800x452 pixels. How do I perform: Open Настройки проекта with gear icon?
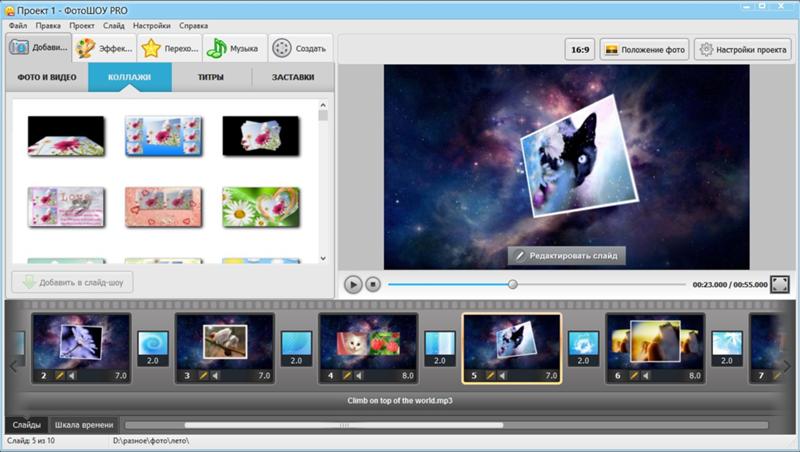pyautogui.click(x=743, y=49)
